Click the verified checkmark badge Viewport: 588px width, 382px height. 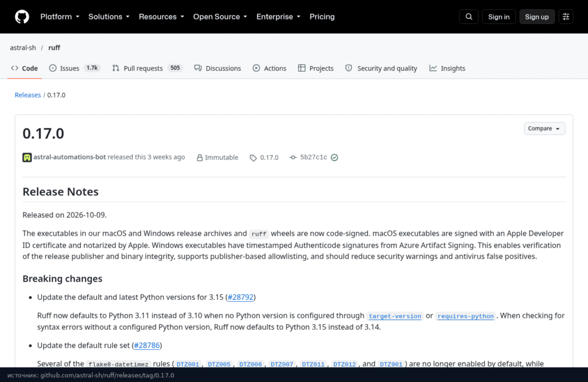[x=335, y=157]
